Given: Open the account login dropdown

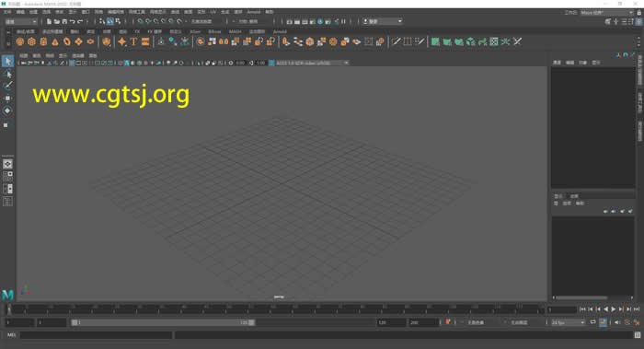Looking at the screenshot, I should (383, 21).
